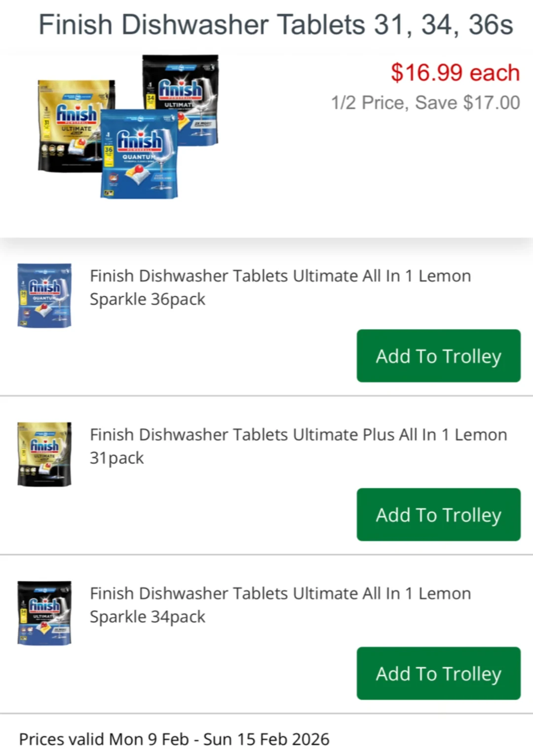Click the Finish logo on the gold pack in main image
The height and width of the screenshot is (756, 533).
click(x=76, y=114)
